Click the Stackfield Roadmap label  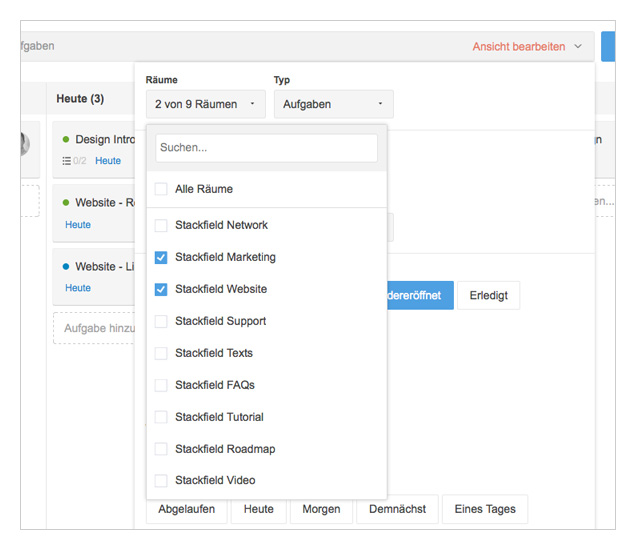(225, 449)
